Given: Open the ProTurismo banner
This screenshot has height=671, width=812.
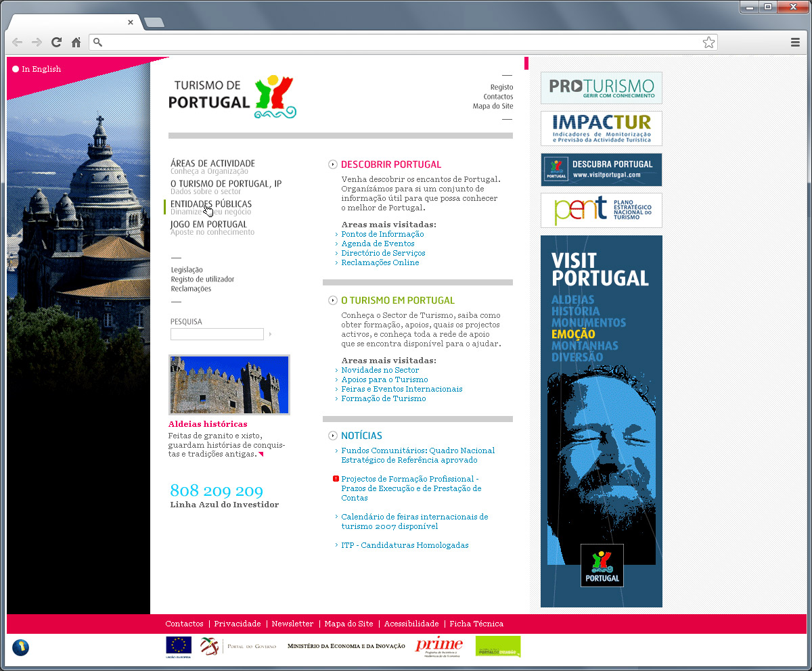Looking at the screenshot, I should click(x=601, y=88).
